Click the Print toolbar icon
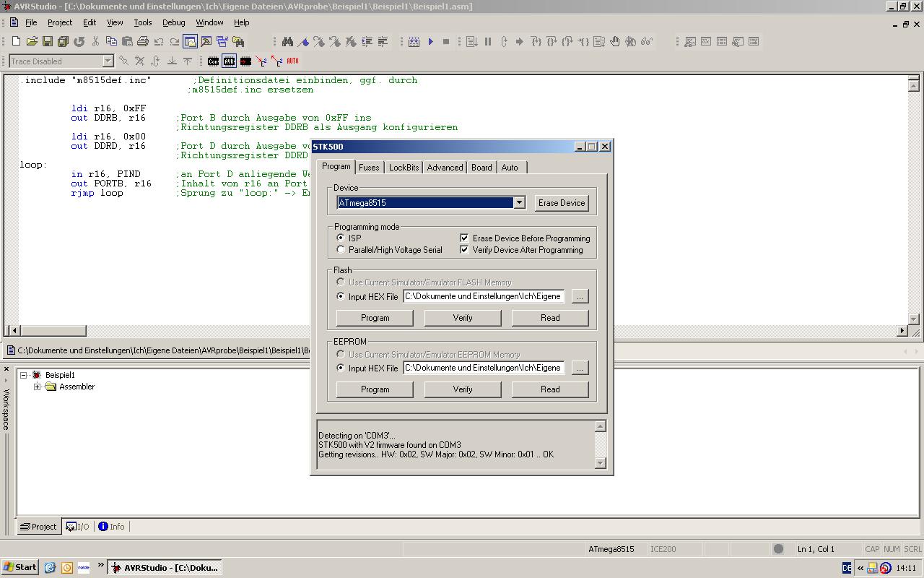 [143, 41]
